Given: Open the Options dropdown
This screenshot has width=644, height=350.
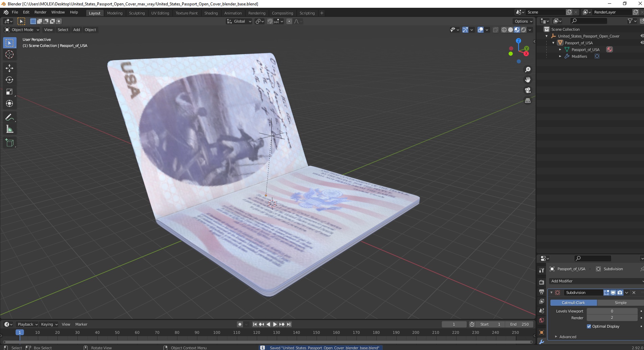Looking at the screenshot, I should [x=523, y=21].
